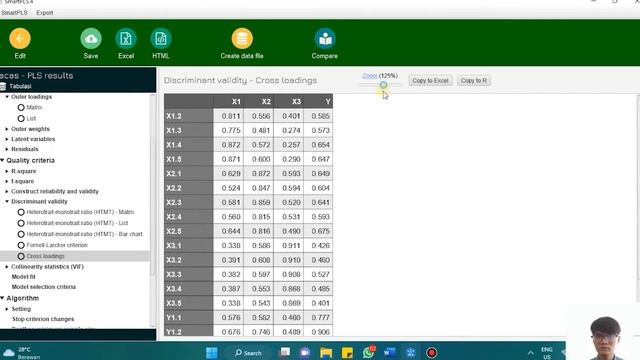Viewport: 640px width, 360px height.
Task: Open the video chat taskbar icon
Action: click(304, 352)
